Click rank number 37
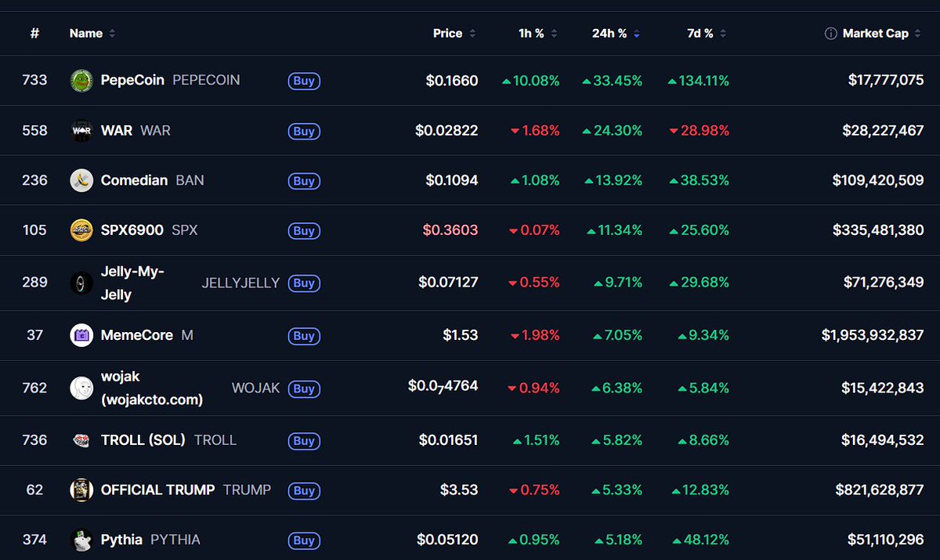This screenshot has width=940, height=560. pos(34,335)
